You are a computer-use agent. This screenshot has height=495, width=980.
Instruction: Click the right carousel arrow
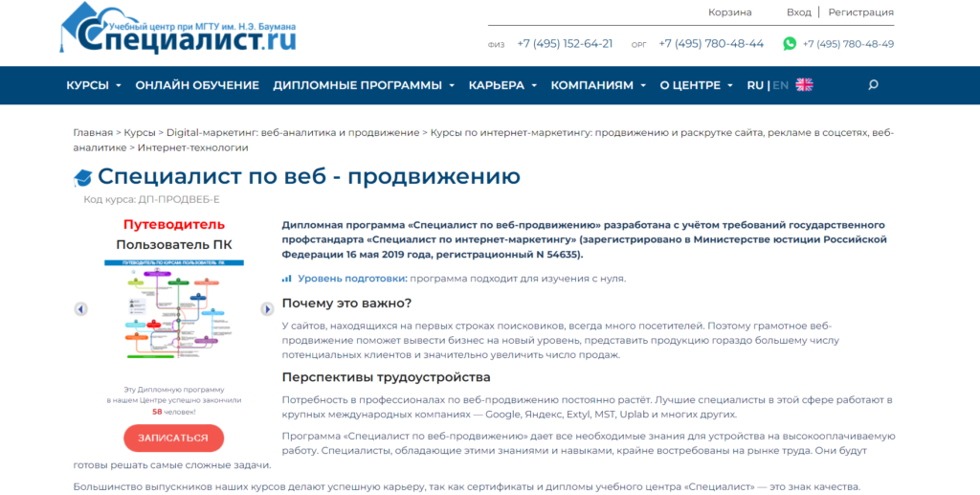coord(268,309)
